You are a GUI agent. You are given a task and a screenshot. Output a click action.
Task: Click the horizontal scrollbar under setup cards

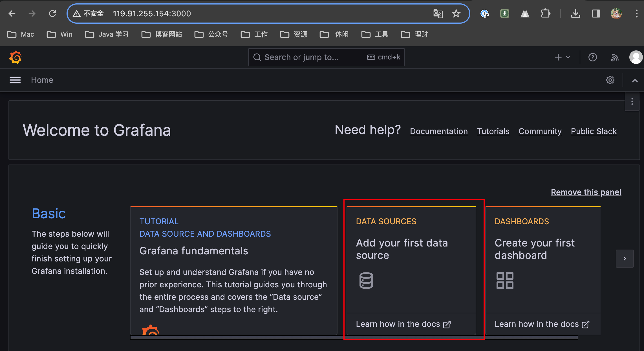coord(354,337)
